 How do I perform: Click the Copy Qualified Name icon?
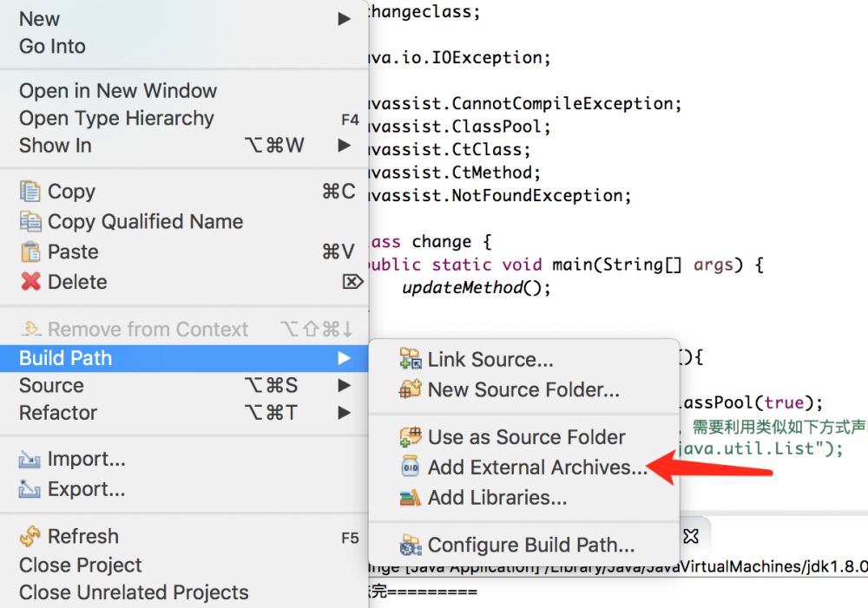click(x=30, y=222)
